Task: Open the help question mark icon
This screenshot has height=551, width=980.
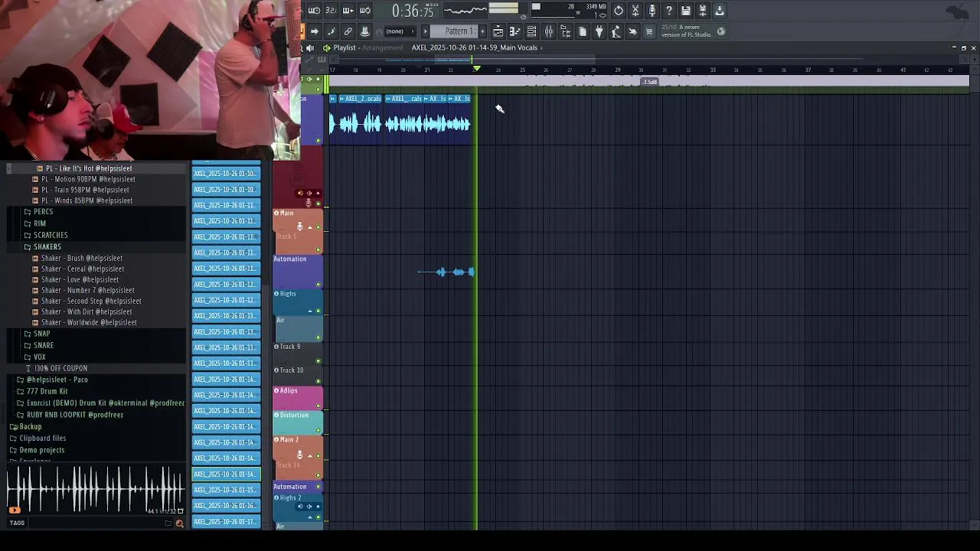Action: 669,11
